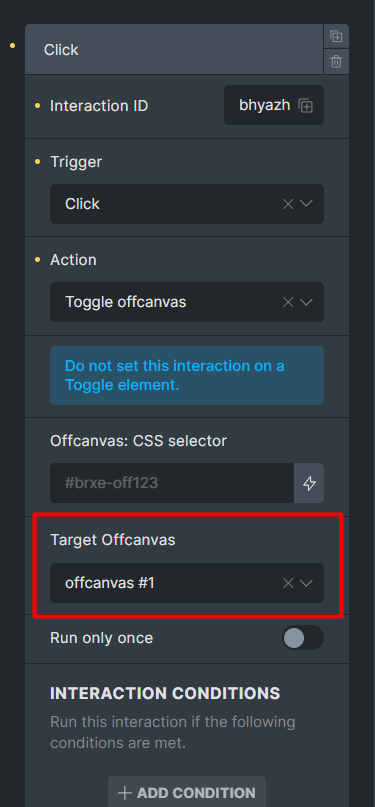Click the plus icon beside Add Condition
Image resolution: width=375 pixels, height=807 pixels.
(x=124, y=793)
